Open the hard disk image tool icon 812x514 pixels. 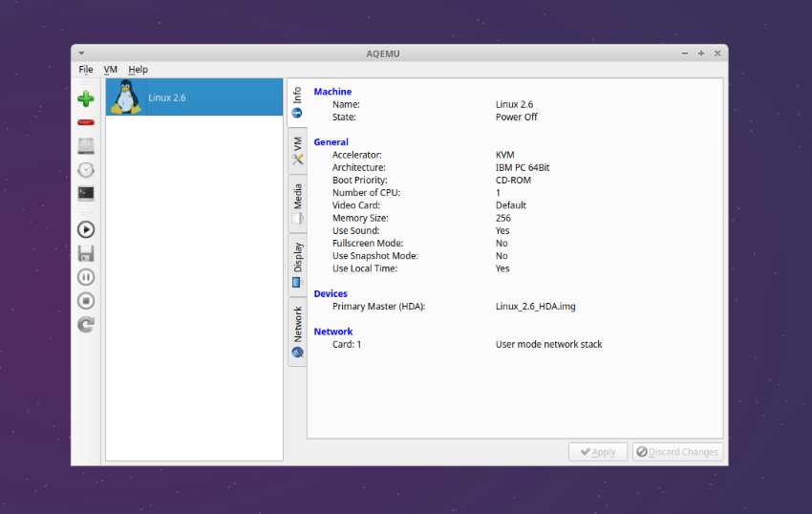click(86, 146)
